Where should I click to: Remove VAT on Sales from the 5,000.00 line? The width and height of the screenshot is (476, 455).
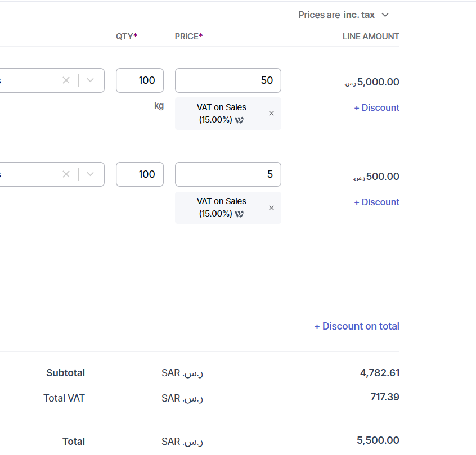[271, 114]
